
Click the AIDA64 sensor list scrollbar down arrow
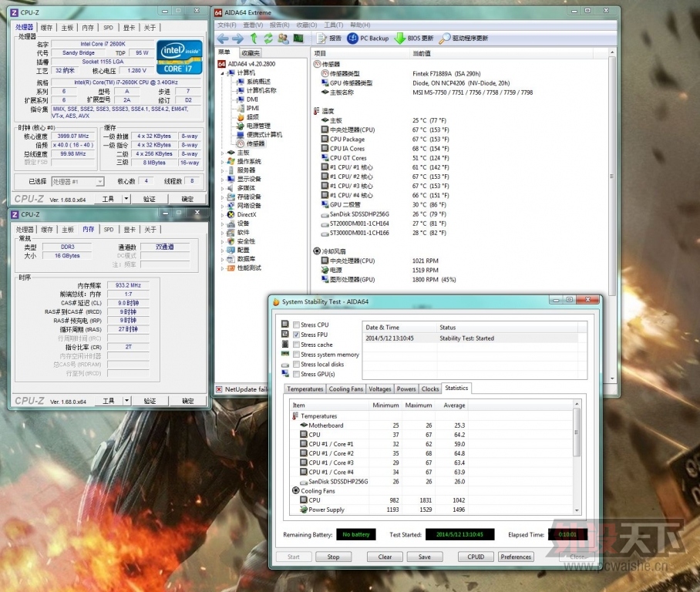tap(612, 378)
